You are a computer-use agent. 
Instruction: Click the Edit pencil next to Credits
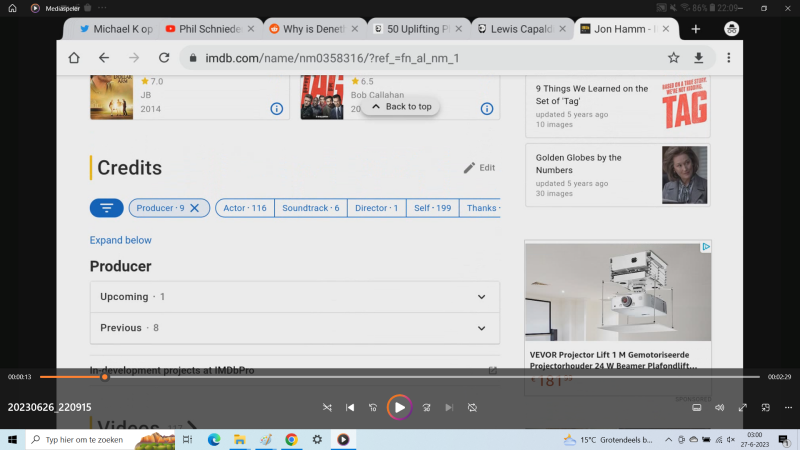click(x=479, y=168)
